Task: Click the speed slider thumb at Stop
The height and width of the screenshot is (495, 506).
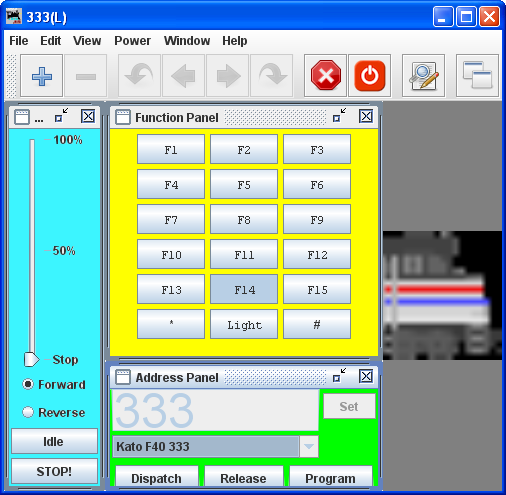Action: coord(31,359)
